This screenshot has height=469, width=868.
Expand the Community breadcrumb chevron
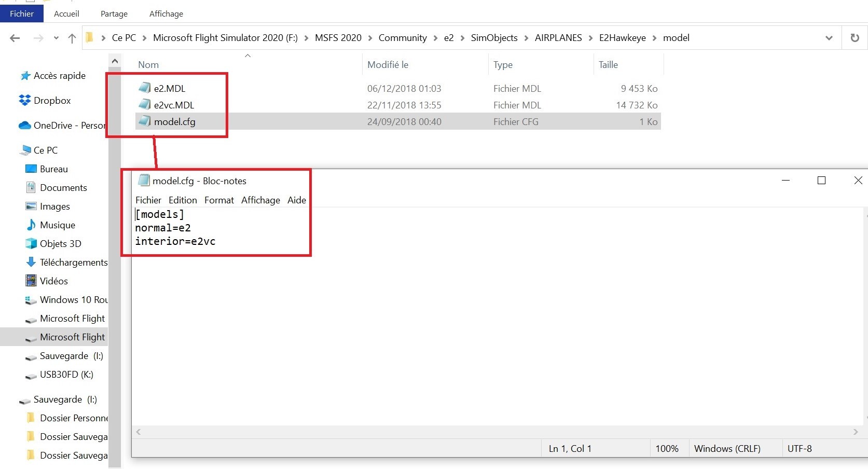click(435, 38)
